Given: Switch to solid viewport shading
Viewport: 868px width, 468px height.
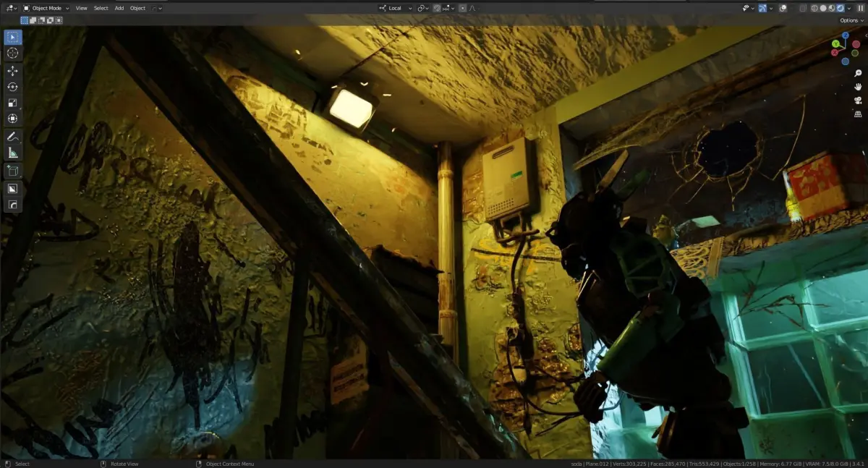Looking at the screenshot, I should click(x=823, y=8).
